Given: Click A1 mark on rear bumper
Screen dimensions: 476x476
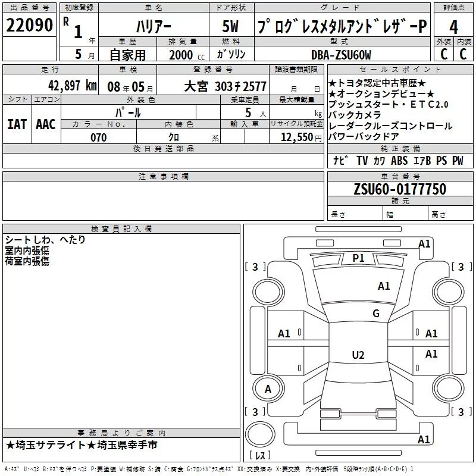Looking at the screenshot, I should coord(424,439).
